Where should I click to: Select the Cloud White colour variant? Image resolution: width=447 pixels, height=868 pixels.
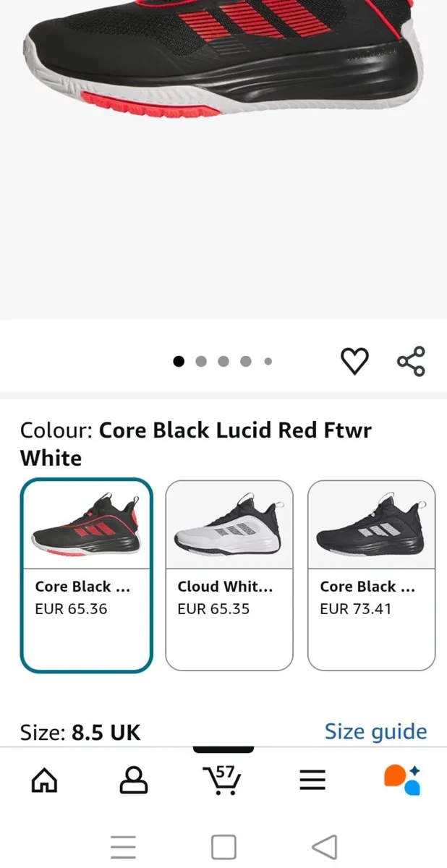tap(229, 574)
